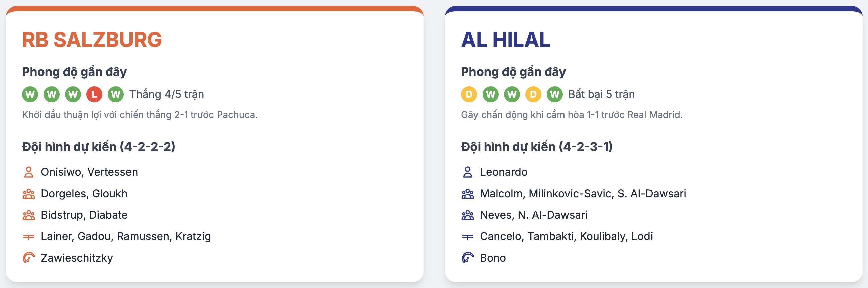The image size is (868, 288).
Task: Click the text Thắng 4/5 trận
Action: tap(167, 94)
